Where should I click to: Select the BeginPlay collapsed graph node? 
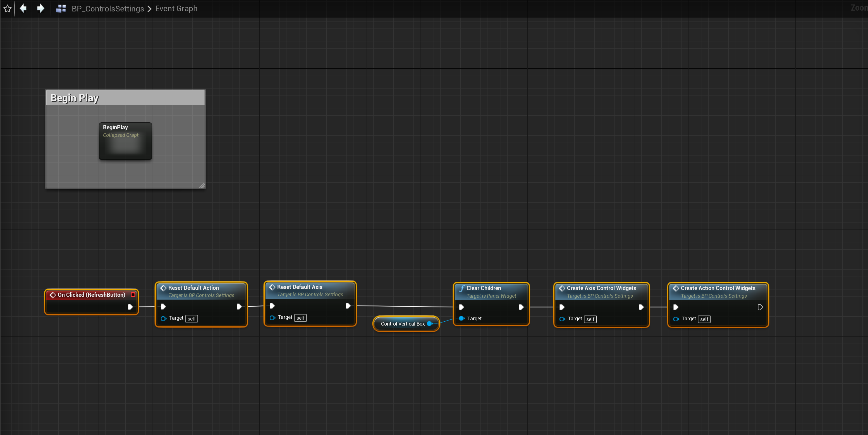tap(125, 141)
